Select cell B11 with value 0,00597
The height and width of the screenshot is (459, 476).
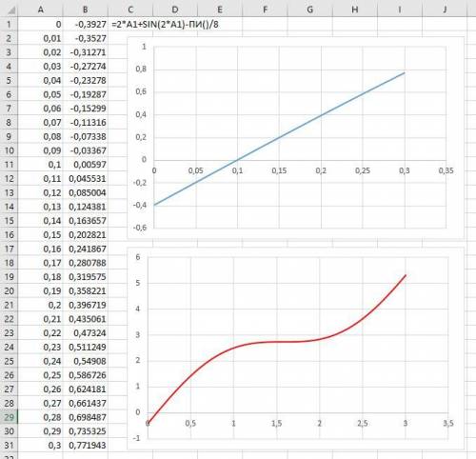pyautogui.click(x=86, y=165)
